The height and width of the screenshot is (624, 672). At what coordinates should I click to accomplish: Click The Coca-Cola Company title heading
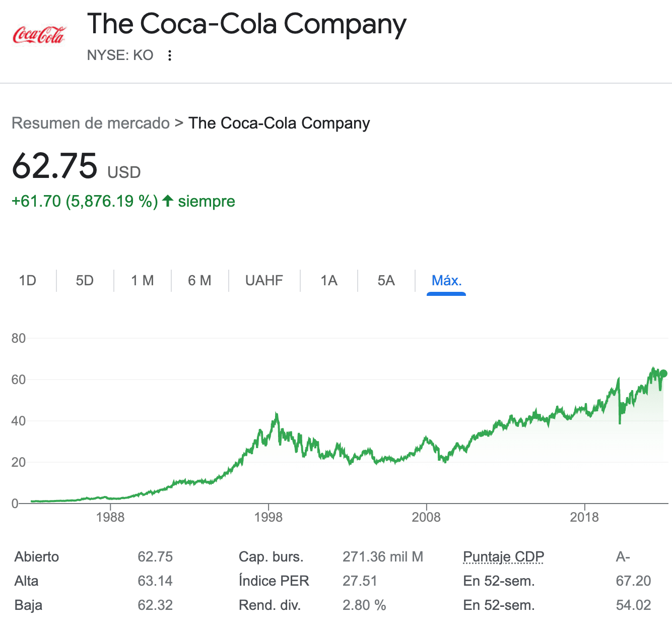click(x=246, y=24)
